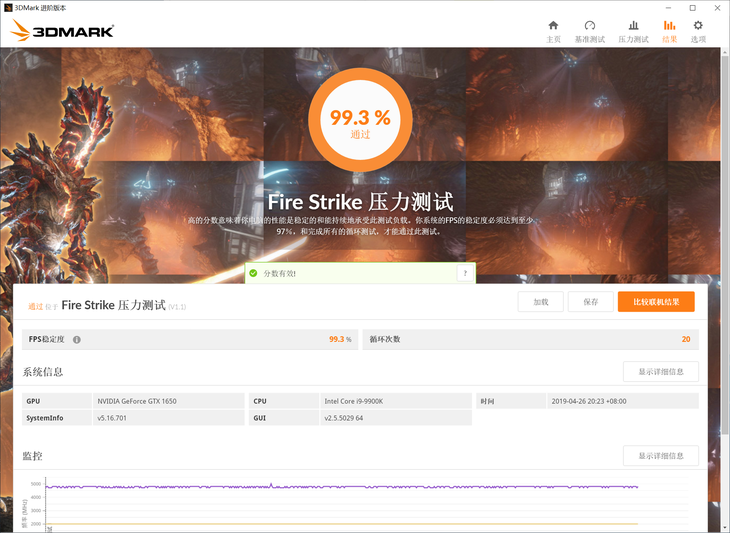Viewport: 730px width, 533px height.
Task: Click the 系统信息 heading
Action: (x=42, y=372)
